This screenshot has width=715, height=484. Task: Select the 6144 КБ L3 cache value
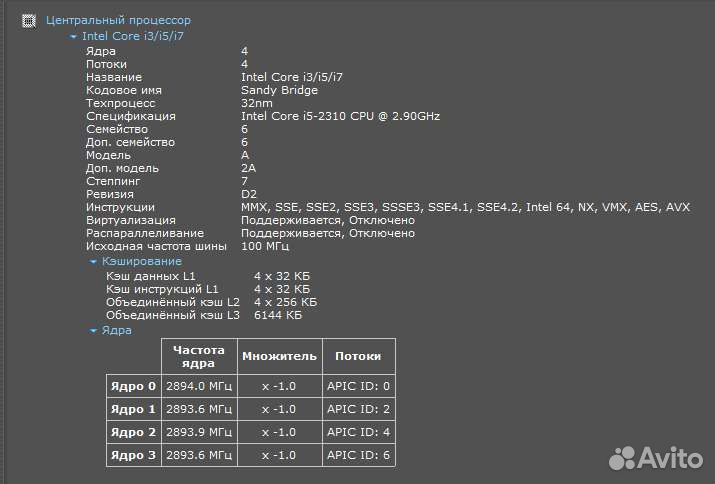pos(278,315)
